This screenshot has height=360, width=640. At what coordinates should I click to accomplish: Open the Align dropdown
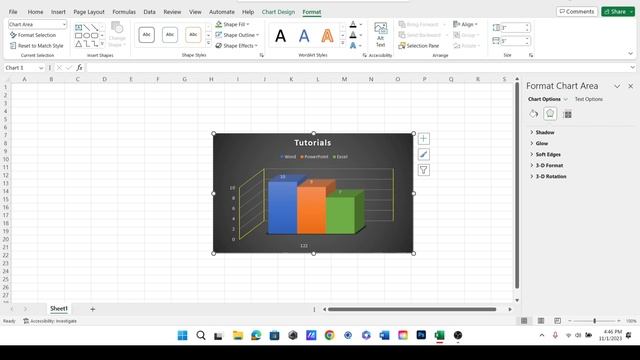coord(466,24)
